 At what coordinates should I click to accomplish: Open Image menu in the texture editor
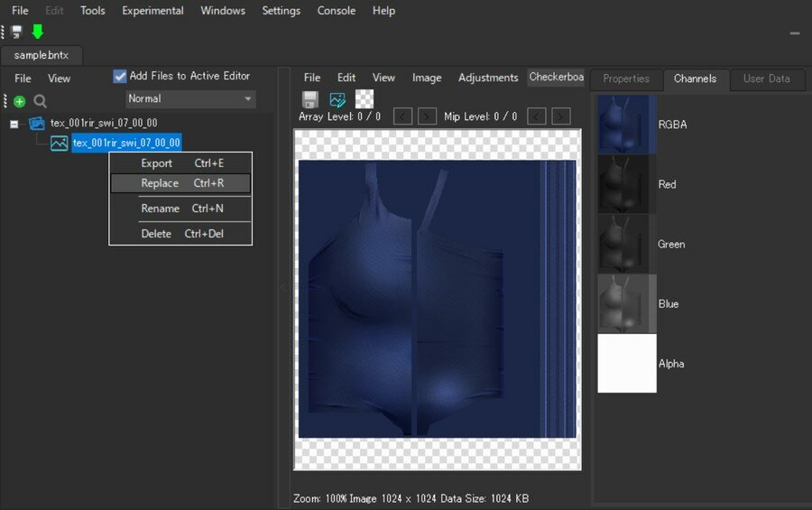pos(427,78)
